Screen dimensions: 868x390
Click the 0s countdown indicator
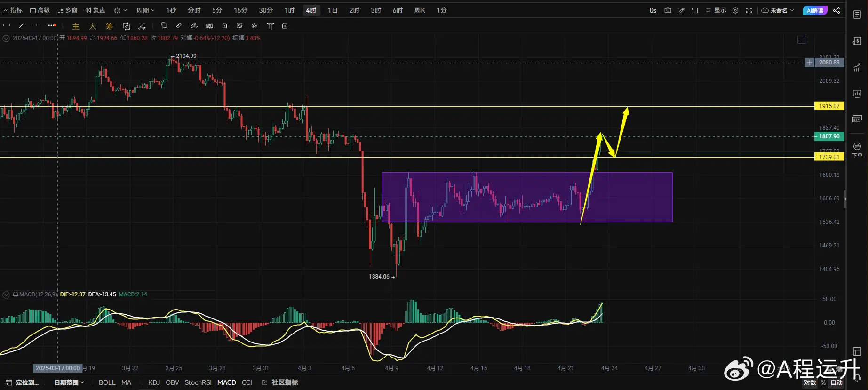tap(653, 10)
